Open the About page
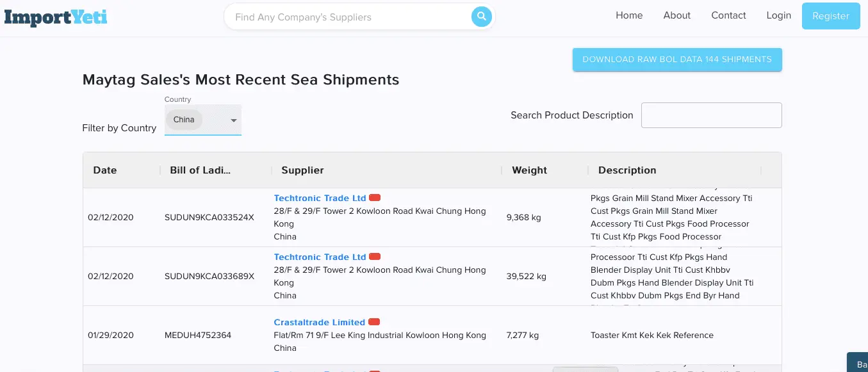This screenshot has height=372, width=868. pos(677,15)
